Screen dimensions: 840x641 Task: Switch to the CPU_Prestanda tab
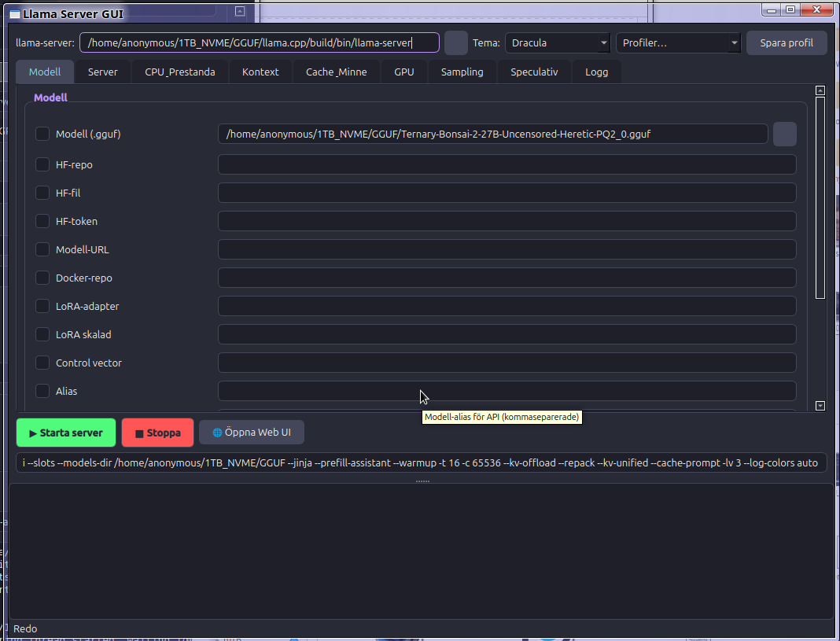click(x=180, y=72)
